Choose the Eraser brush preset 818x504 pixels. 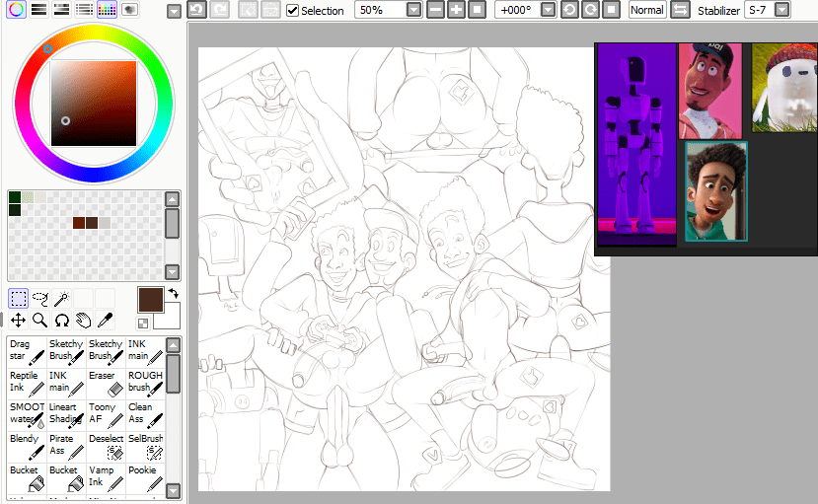[x=105, y=383]
